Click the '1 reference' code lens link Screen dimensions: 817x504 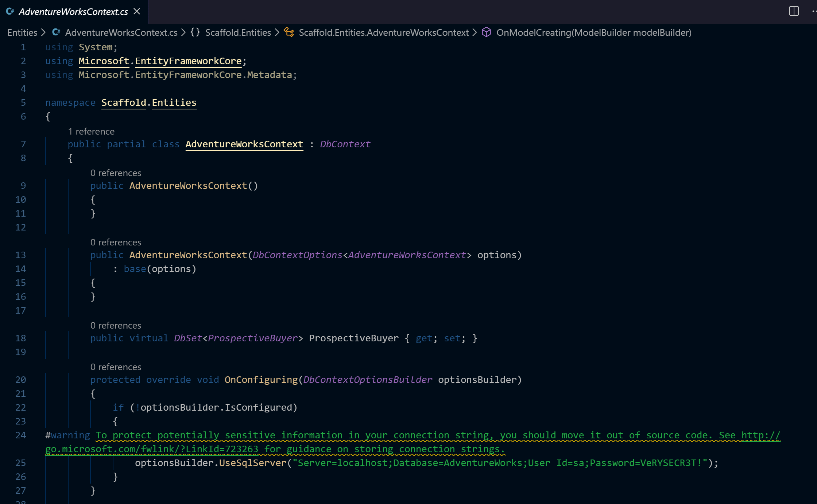[x=91, y=131]
